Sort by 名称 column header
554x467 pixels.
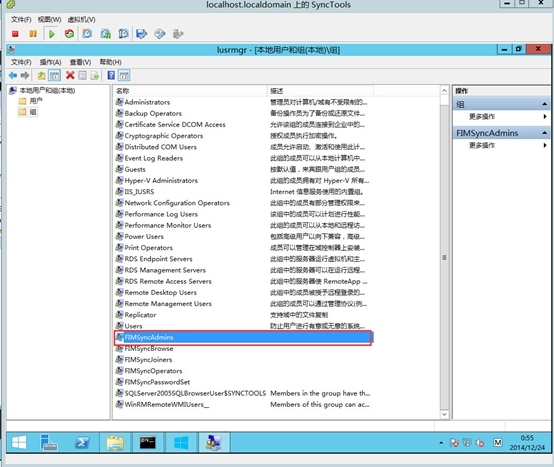190,91
